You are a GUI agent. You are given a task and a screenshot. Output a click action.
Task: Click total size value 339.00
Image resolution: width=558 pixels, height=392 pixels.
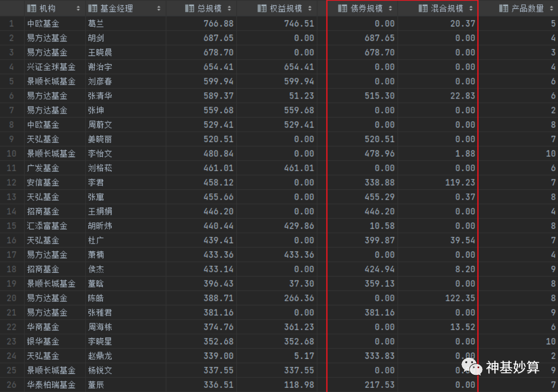[x=219, y=356]
